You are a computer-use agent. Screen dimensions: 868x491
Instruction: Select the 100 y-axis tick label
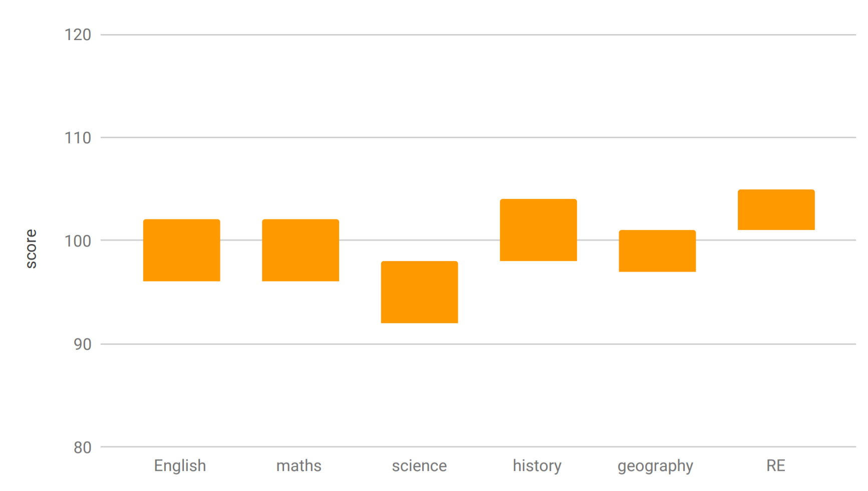point(78,241)
